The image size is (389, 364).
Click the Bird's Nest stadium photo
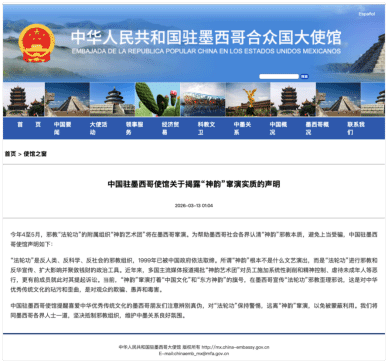pos(203,99)
